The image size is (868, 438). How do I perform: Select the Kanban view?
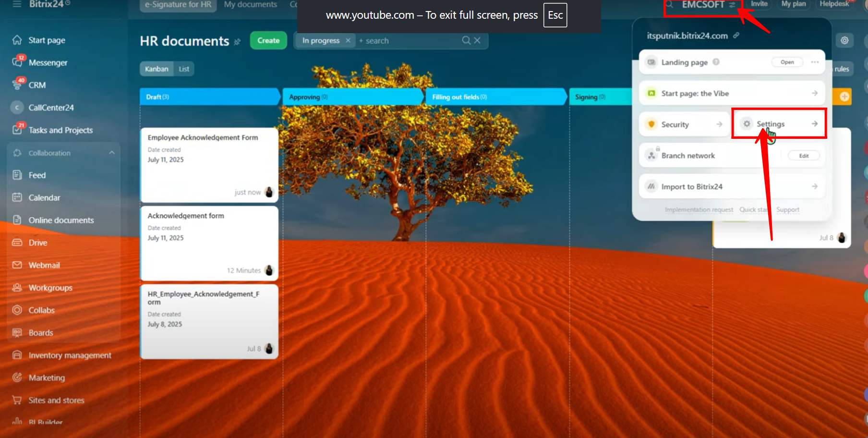pyautogui.click(x=157, y=69)
